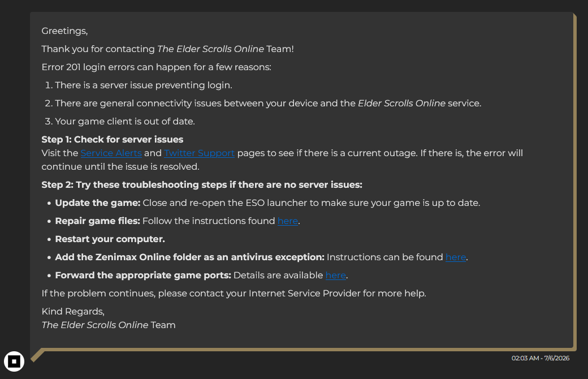Follow the 'here' link for repairing game files
The image size is (588, 379).
click(x=288, y=221)
